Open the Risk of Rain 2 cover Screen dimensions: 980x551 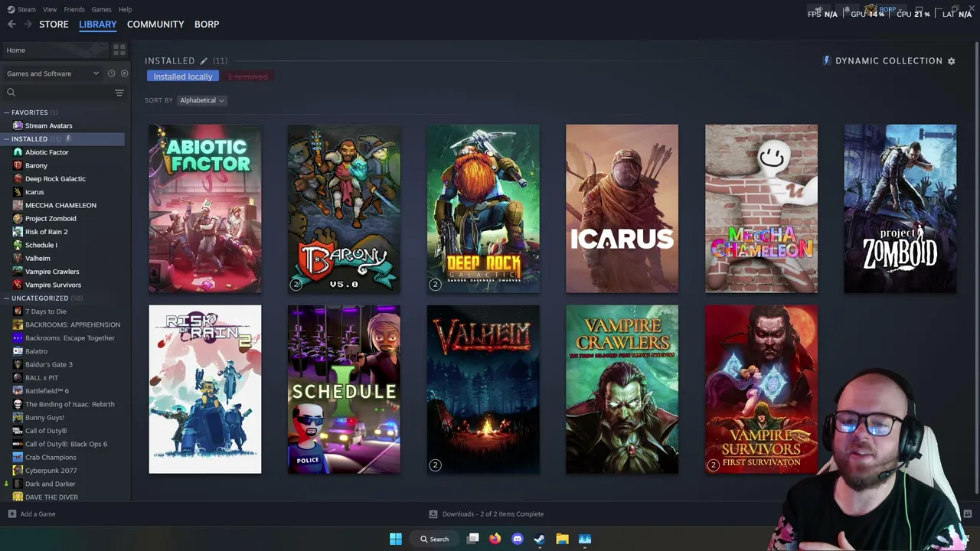pos(205,390)
